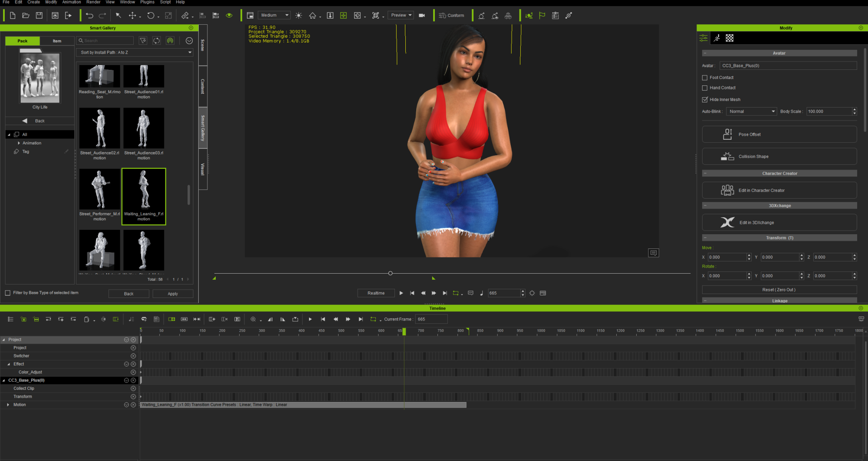Screen dimensions: 868x461
Task: Click the green playhead marker in timeline ruler
Action: coord(404,331)
